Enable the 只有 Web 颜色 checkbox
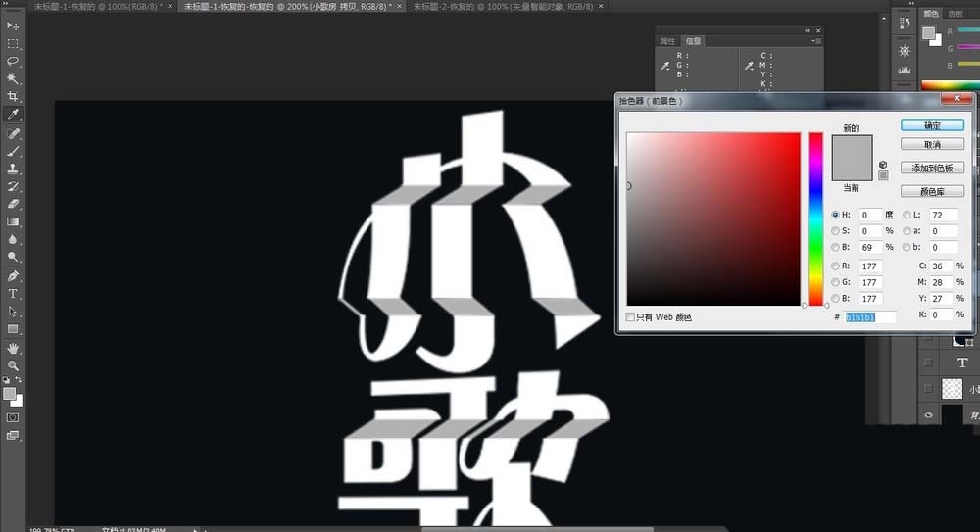The height and width of the screenshot is (532, 980). pyautogui.click(x=630, y=317)
